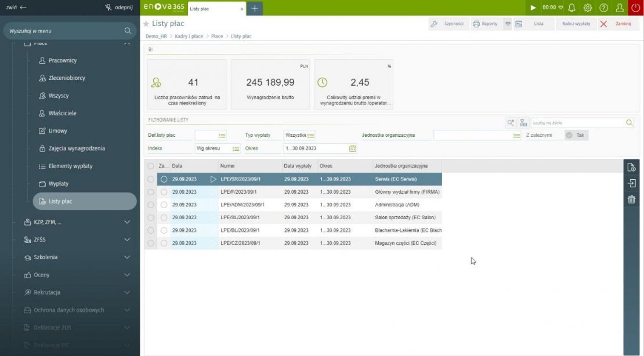Screen dimensions: 644x356
Task: Expand the ZFŚS menu section
Action: tap(127, 239)
